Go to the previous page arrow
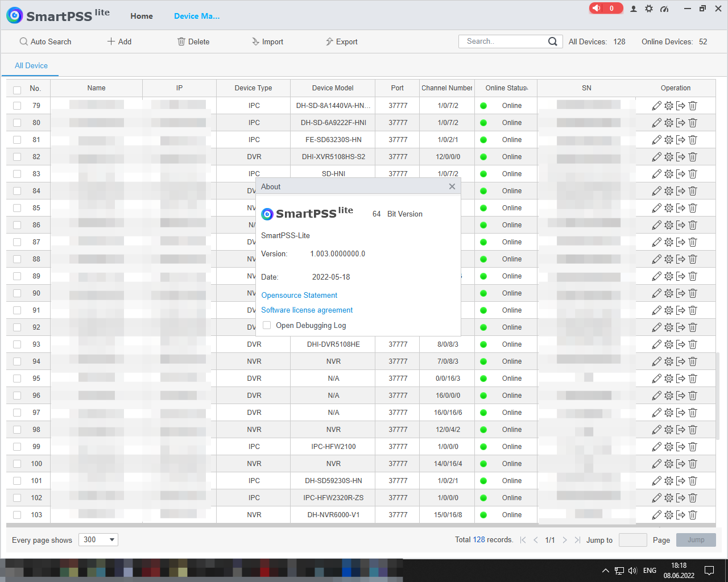The width and height of the screenshot is (728, 582). [536, 540]
